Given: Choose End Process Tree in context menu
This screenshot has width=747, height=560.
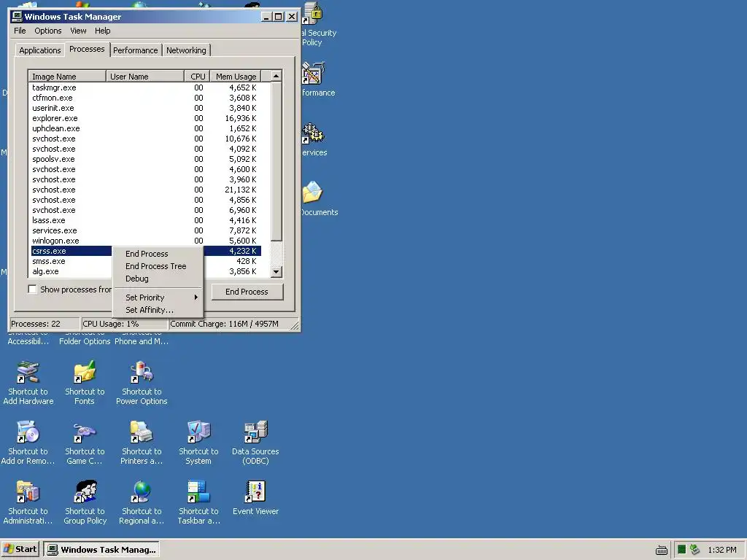Looking at the screenshot, I should coord(158,266).
